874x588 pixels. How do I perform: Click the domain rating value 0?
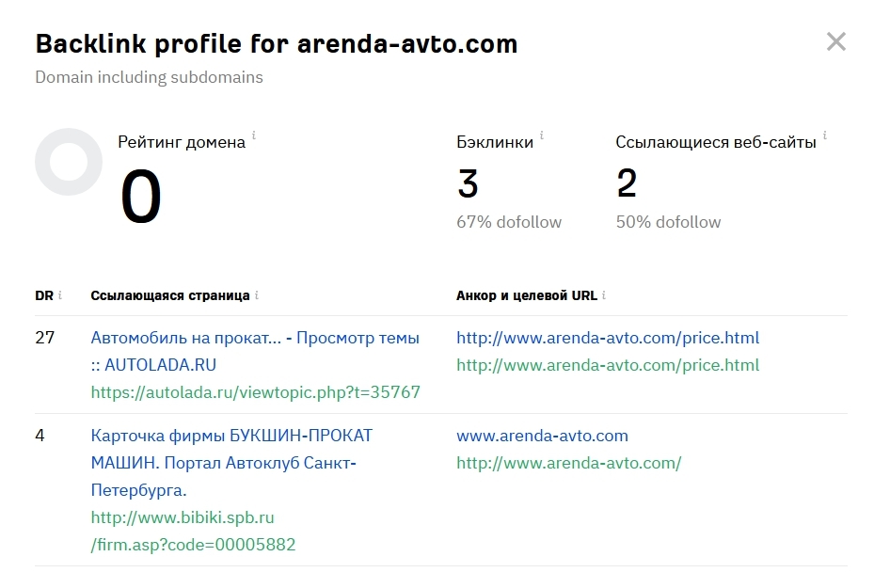[141, 197]
